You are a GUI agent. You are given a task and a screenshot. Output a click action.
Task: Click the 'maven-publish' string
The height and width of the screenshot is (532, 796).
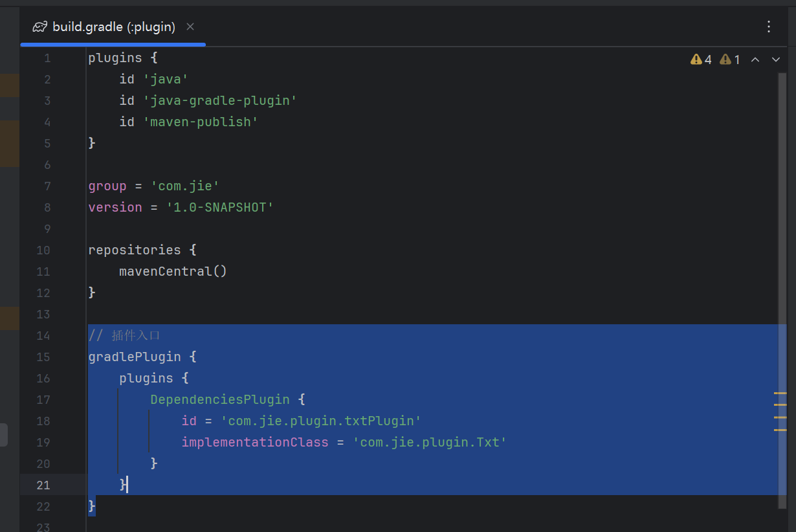pos(200,122)
